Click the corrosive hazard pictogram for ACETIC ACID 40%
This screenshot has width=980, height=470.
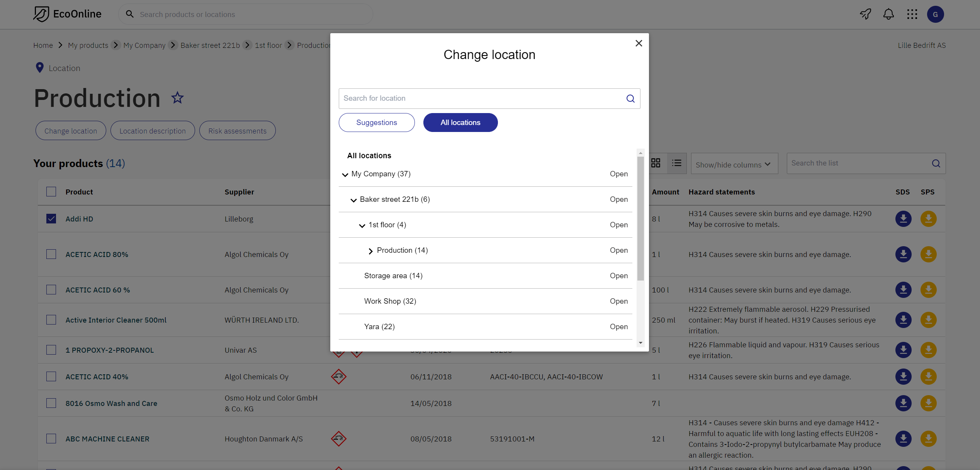[x=338, y=377]
